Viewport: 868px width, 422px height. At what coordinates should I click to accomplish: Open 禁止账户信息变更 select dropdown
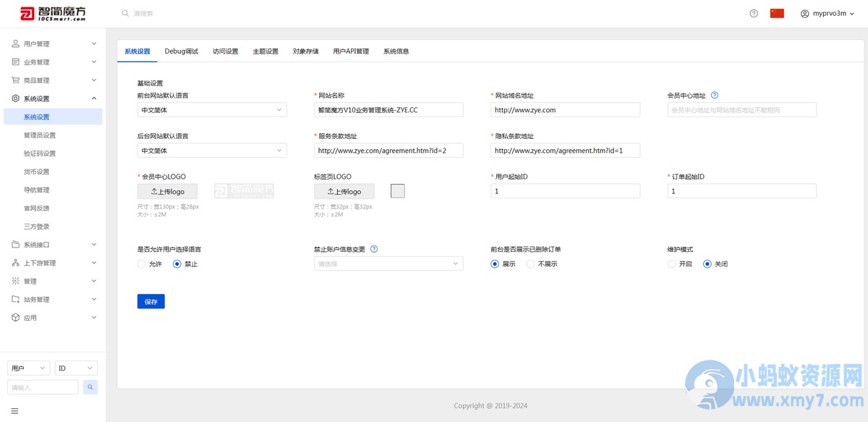click(388, 264)
